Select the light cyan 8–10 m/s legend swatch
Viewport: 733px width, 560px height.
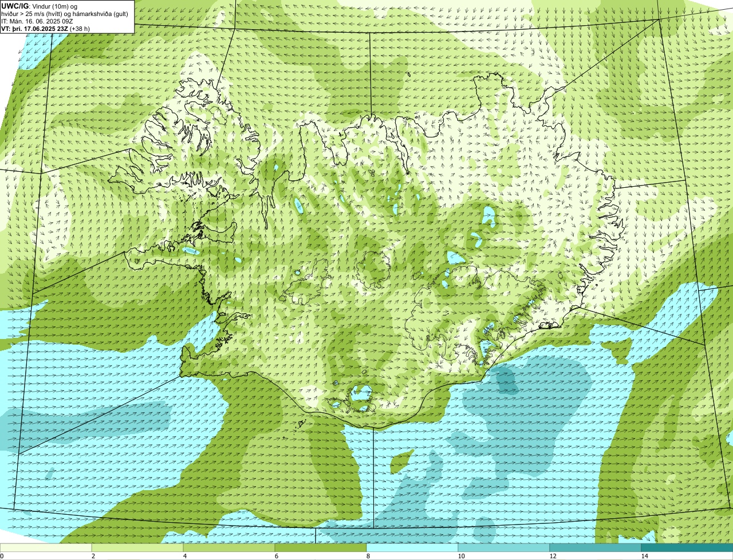click(x=412, y=547)
